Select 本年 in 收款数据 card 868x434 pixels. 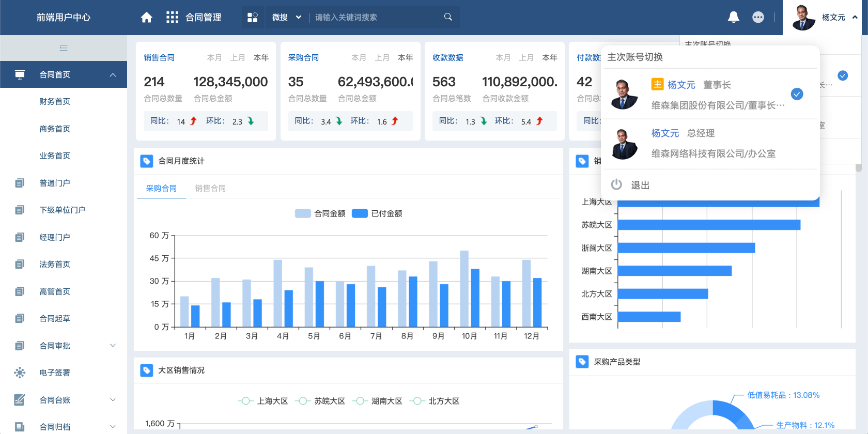(550, 57)
